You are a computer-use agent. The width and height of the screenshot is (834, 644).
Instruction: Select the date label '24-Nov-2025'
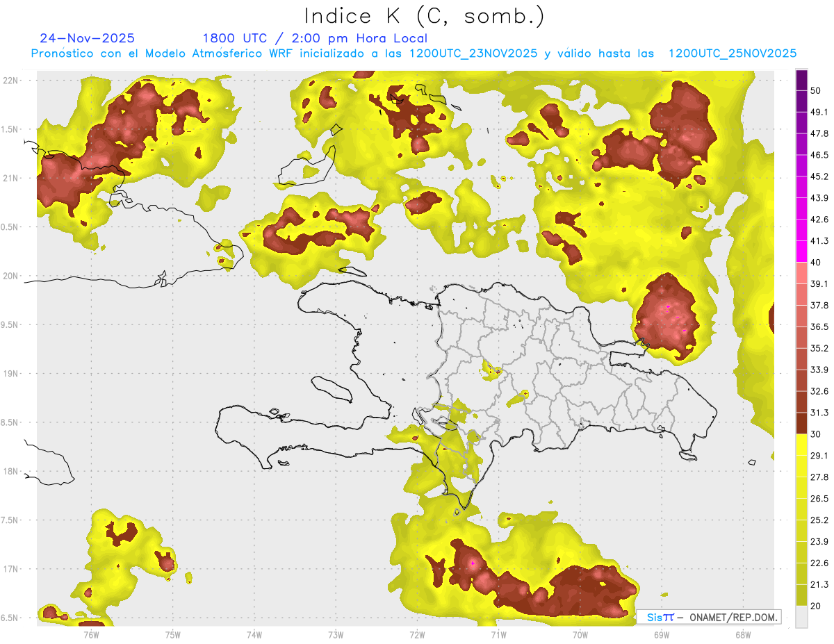pyautogui.click(x=88, y=38)
